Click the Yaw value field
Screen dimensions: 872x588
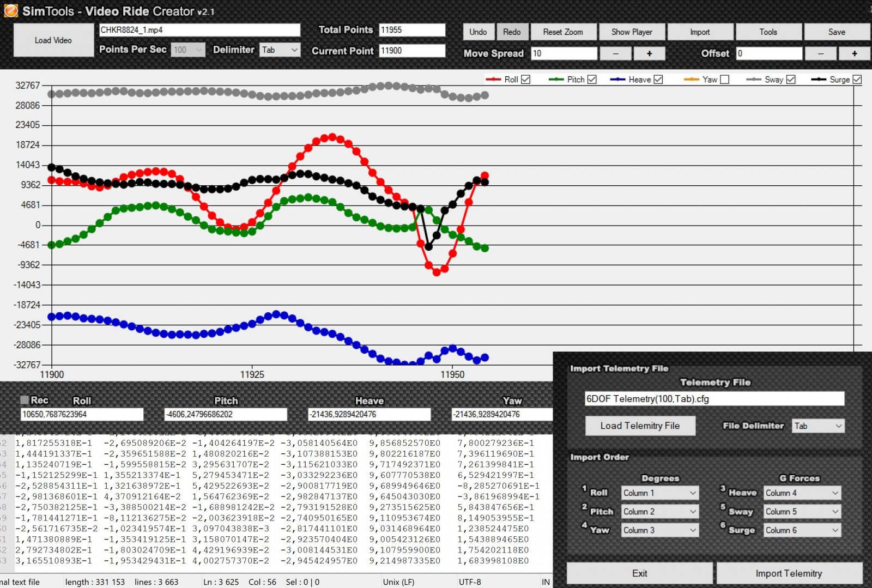point(502,415)
